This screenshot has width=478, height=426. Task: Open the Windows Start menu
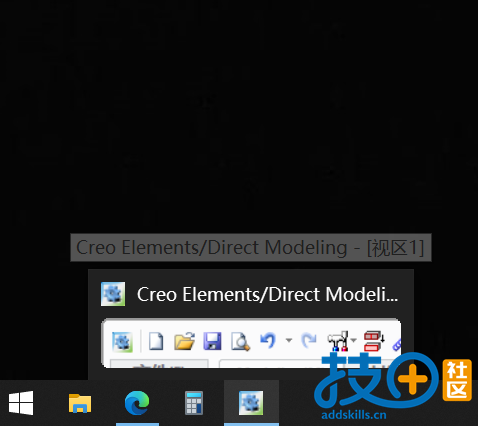tap(21, 403)
